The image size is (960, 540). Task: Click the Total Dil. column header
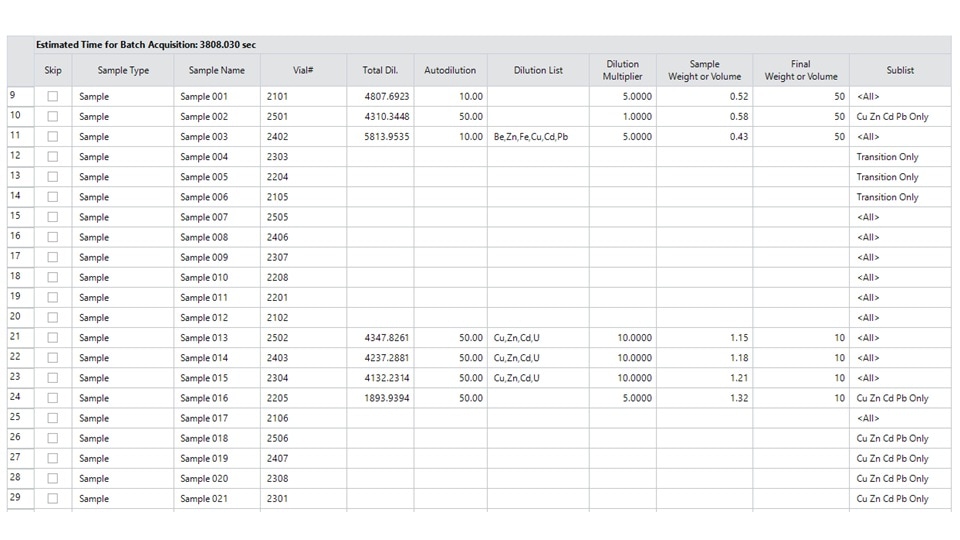(380, 70)
